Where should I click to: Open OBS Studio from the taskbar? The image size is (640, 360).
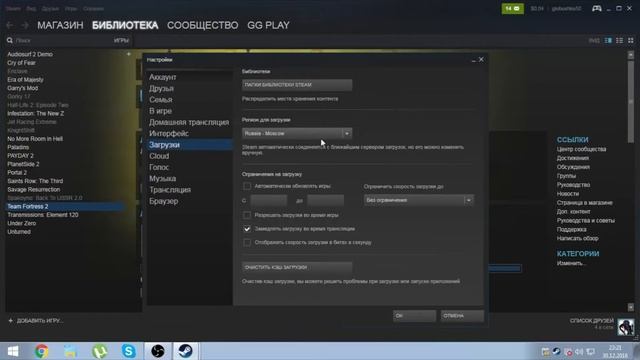pyautogui.click(x=158, y=351)
